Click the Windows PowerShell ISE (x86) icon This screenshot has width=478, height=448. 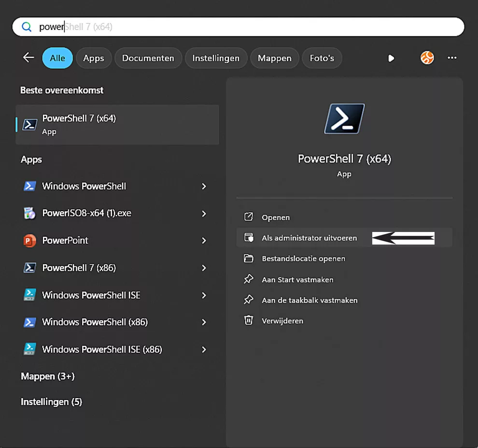(x=29, y=349)
